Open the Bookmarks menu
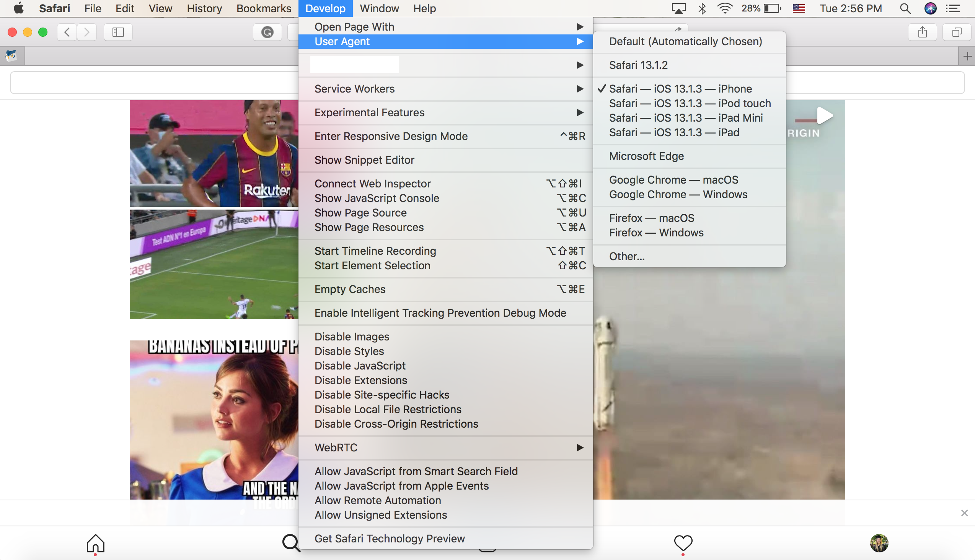975x560 pixels. pos(264,8)
